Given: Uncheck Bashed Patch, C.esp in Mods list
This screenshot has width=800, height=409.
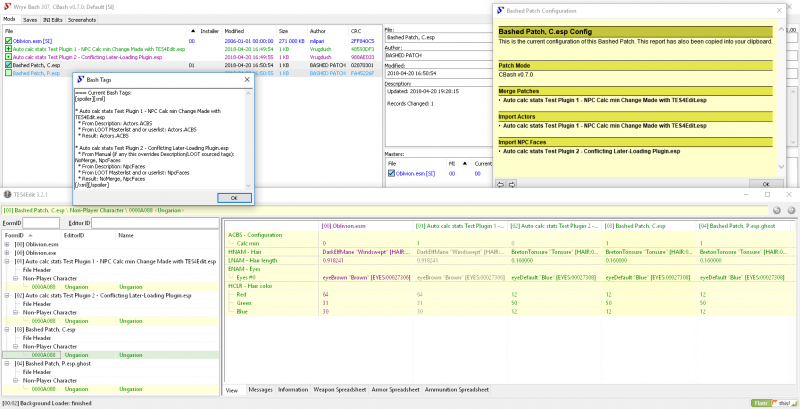Looking at the screenshot, I should point(8,65).
